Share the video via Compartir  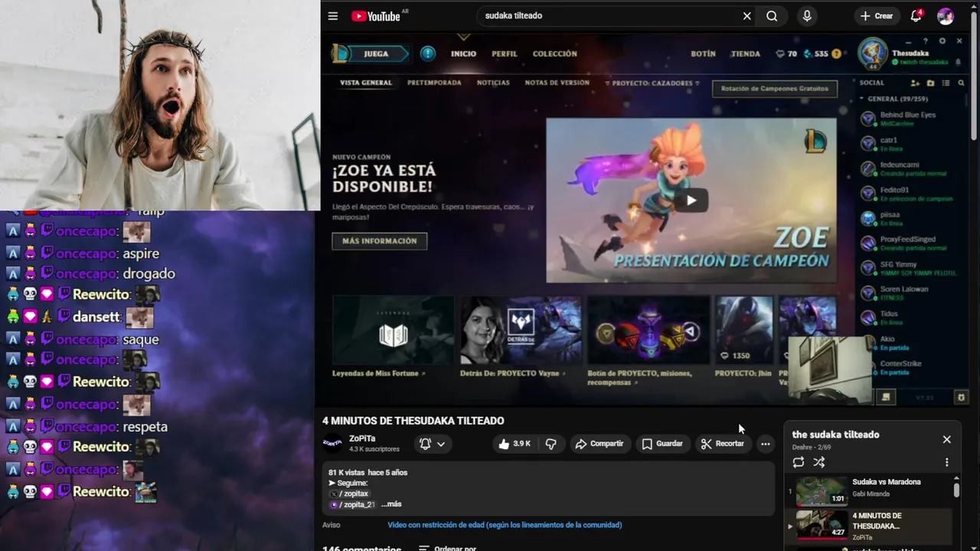tap(599, 444)
